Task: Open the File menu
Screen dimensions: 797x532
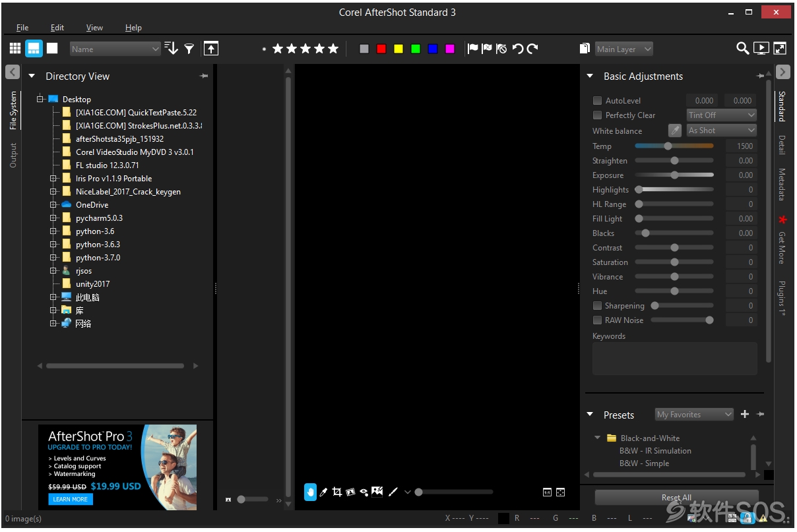Action: click(x=22, y=28)
